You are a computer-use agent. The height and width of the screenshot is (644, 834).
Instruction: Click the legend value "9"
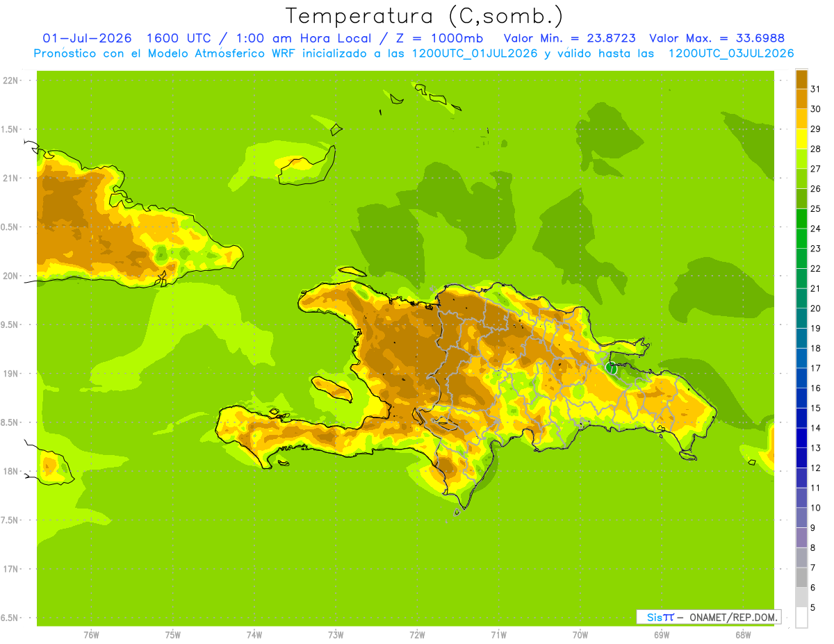[813, 528]
